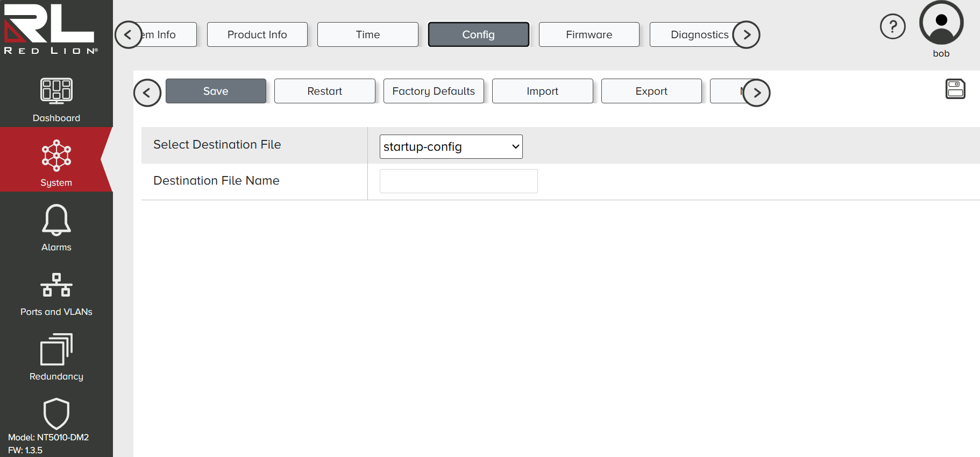Select the System sidebar section

pyautogui.click(x=56, y=159)
